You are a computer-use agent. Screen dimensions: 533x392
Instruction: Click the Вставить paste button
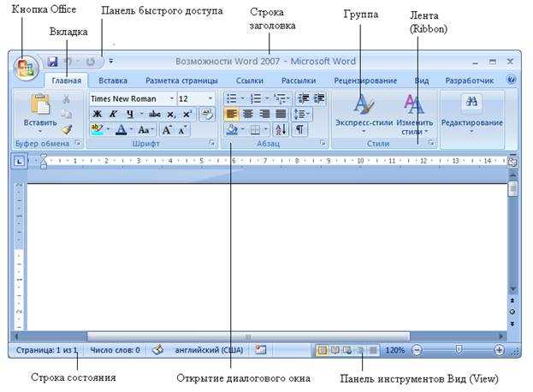coord(40,112)
